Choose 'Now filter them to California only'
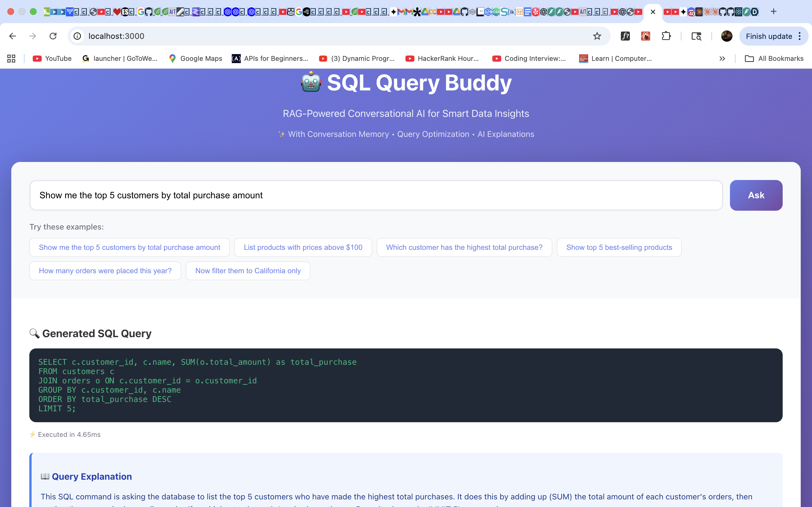The width and height of the screenshot is (812, 507). [248, 271]
